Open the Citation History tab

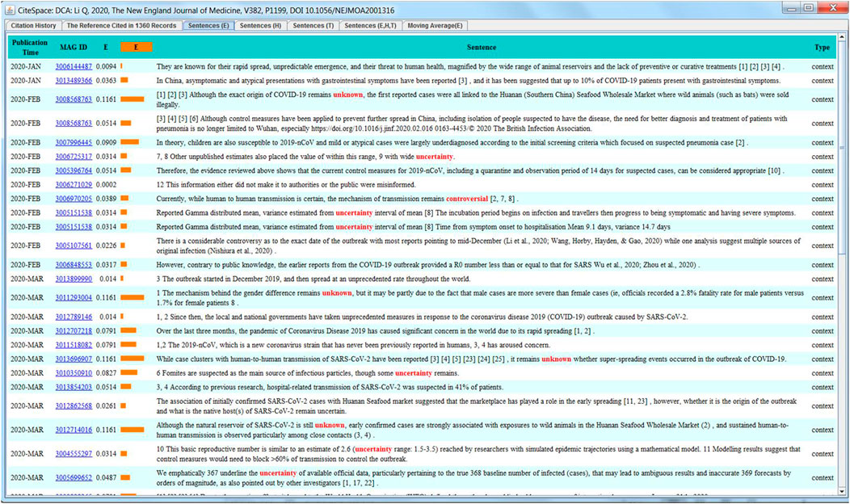coord(33,26)
